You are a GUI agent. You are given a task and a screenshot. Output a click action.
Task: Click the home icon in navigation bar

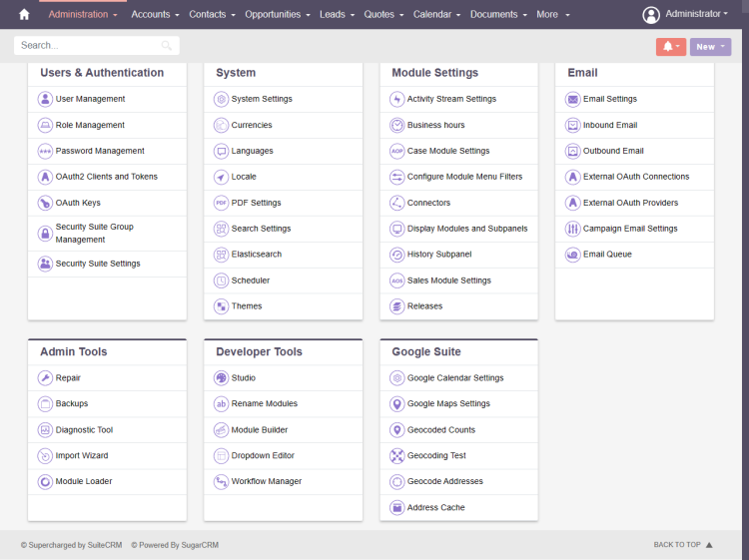coord(24,15)
